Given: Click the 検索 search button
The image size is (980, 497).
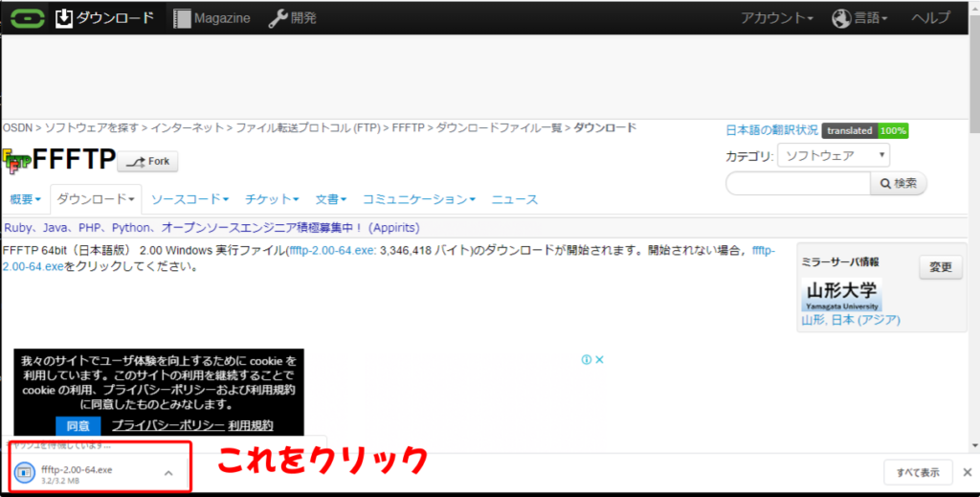Looking at the screenshot, I should (898, 183).
